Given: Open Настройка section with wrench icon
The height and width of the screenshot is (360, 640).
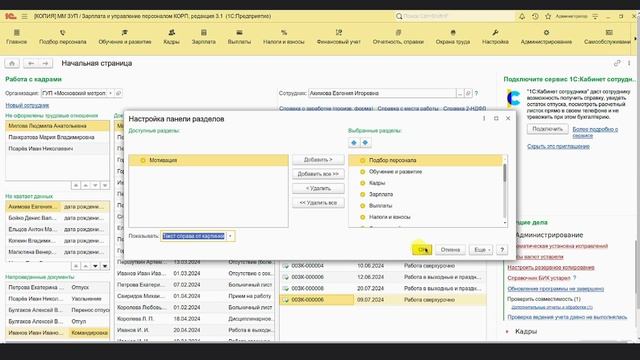Looking at the screenshot, I should coord(495,37).
